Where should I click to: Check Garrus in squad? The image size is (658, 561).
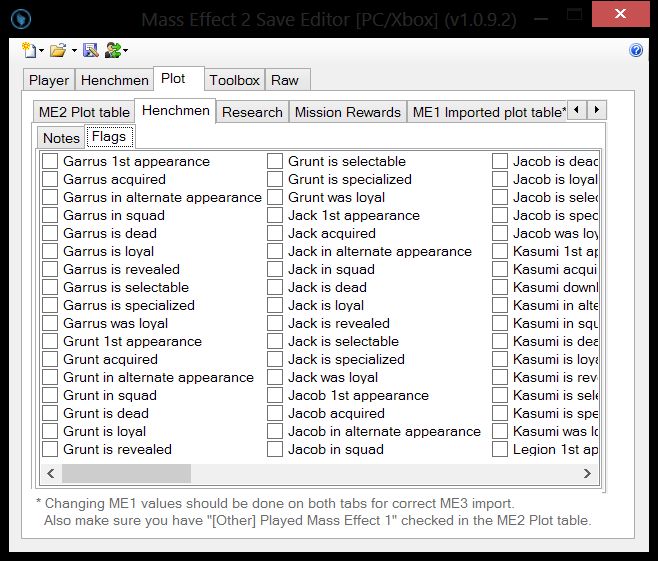[x=50, y=215]
